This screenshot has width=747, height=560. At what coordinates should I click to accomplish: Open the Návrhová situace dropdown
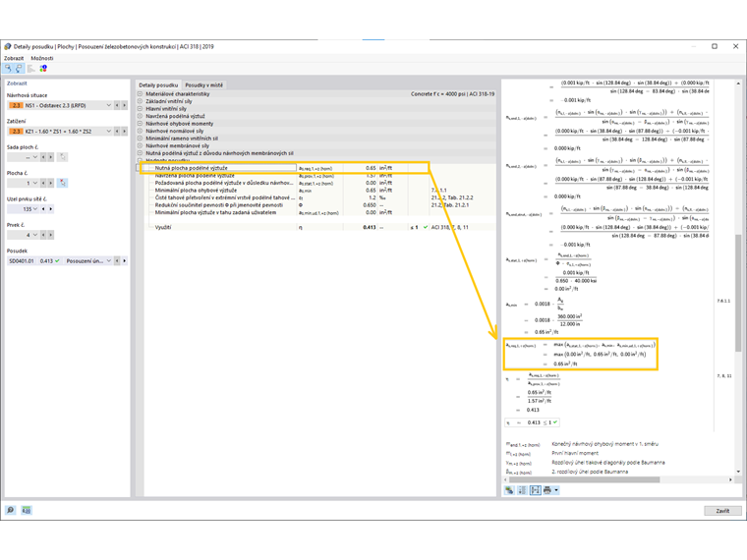click(109, 105)
